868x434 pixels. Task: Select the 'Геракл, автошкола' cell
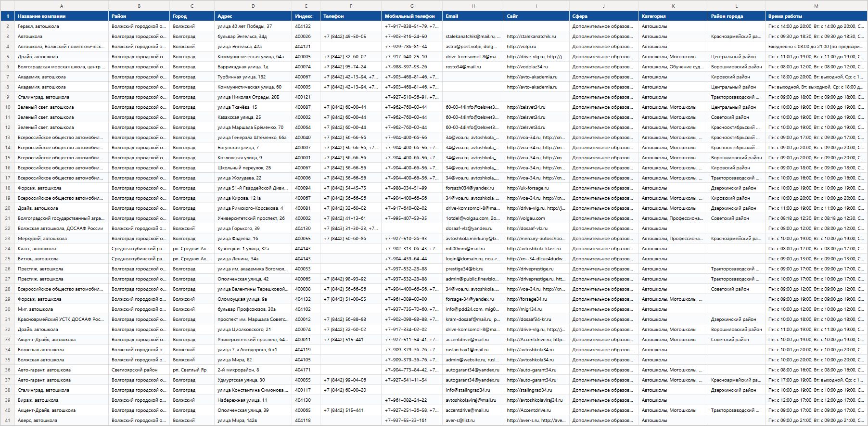click(x=62, y=26)
